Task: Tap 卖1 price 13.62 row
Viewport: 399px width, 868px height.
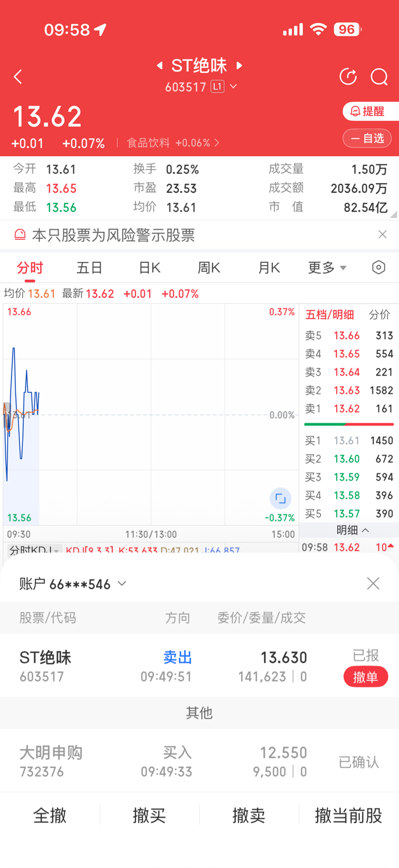Action: tap(349, 408)
